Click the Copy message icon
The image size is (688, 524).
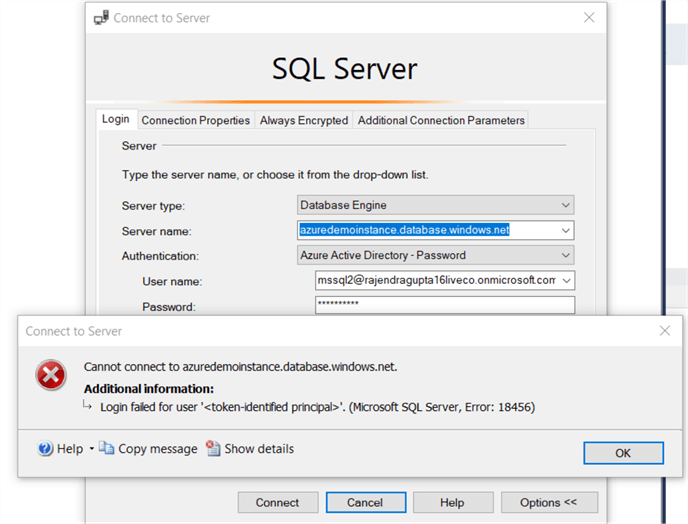tap(107, 449)
